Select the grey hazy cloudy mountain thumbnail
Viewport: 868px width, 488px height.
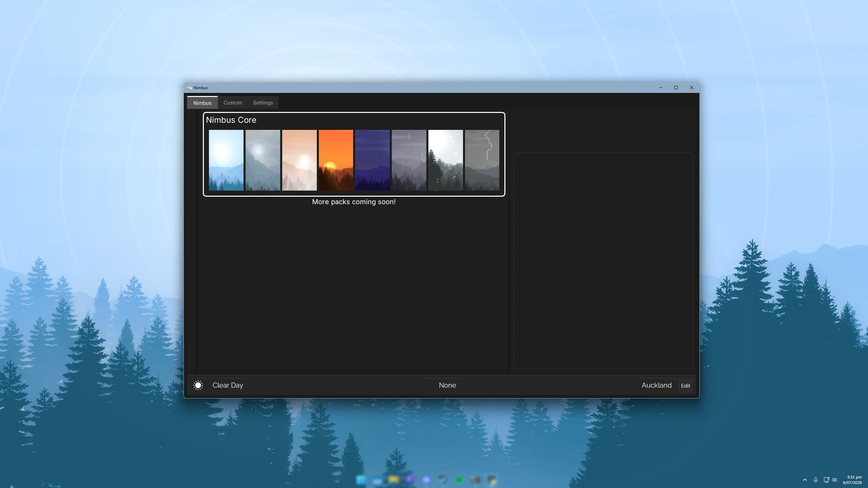tap(263, 160)
